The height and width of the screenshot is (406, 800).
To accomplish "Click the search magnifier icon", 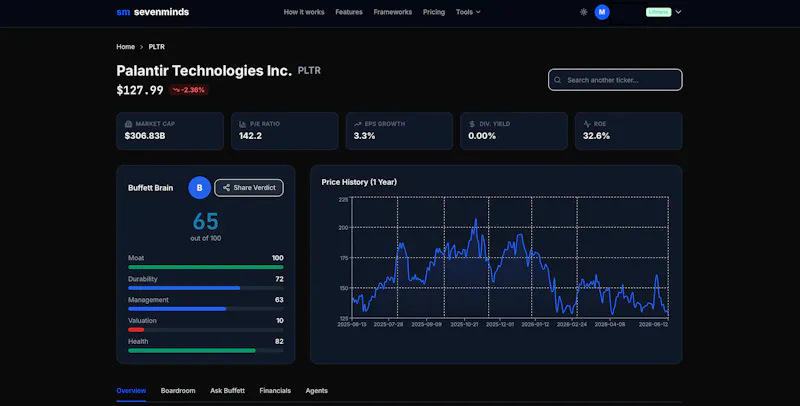I will (558, 80).
